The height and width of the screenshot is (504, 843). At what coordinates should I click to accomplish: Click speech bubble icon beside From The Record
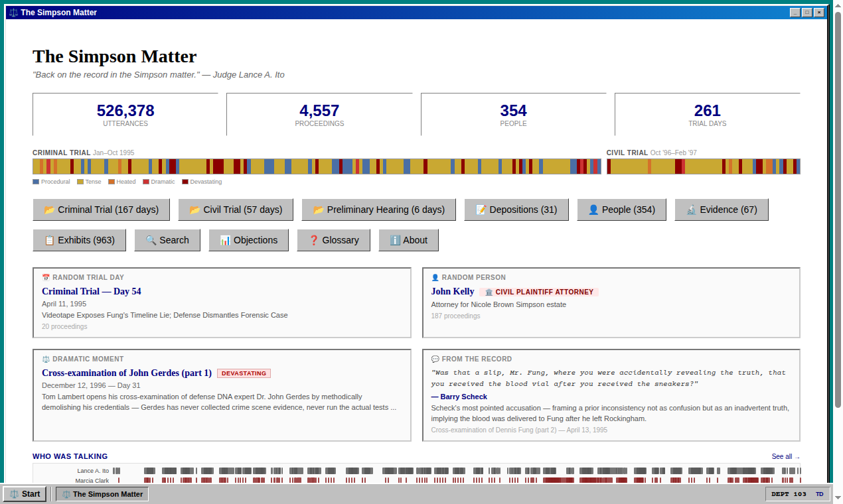[435, 359]
